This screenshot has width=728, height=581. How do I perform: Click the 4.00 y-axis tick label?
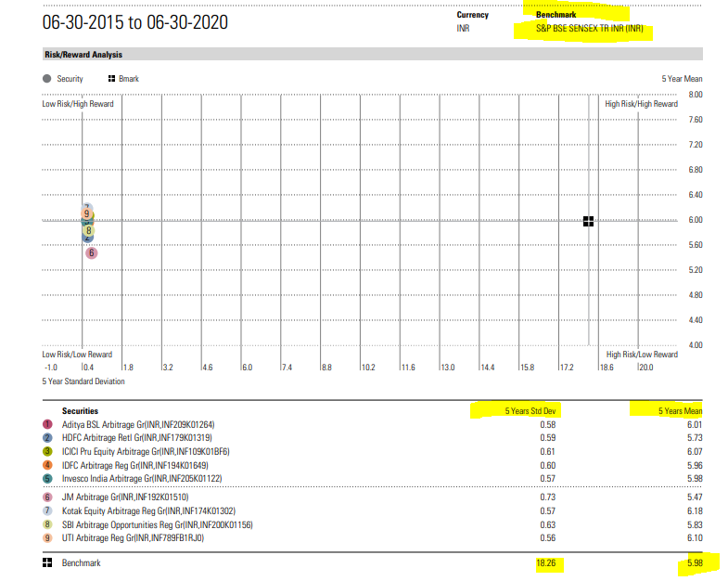pos(696,345)
